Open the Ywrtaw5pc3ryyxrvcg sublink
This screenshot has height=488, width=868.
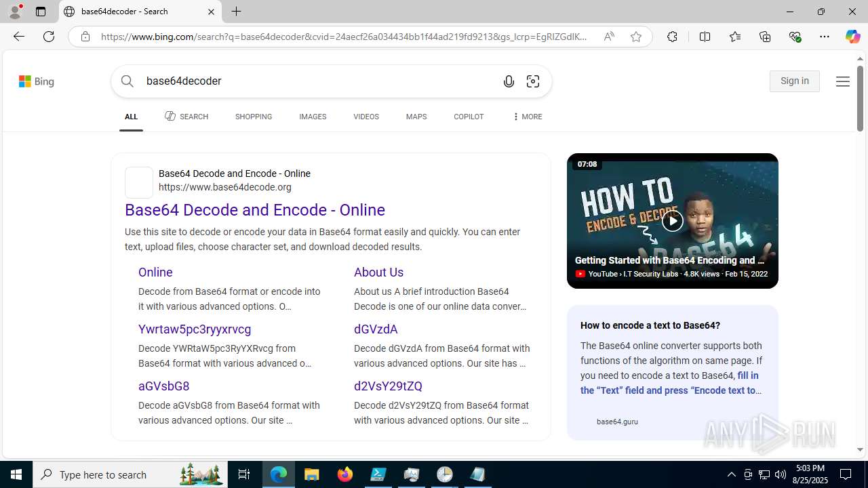pyautogui.click(x=195, y=329)
